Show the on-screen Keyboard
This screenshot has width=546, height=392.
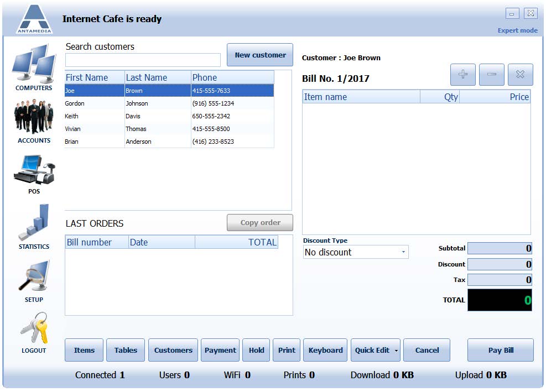click(x=325, y=350)
